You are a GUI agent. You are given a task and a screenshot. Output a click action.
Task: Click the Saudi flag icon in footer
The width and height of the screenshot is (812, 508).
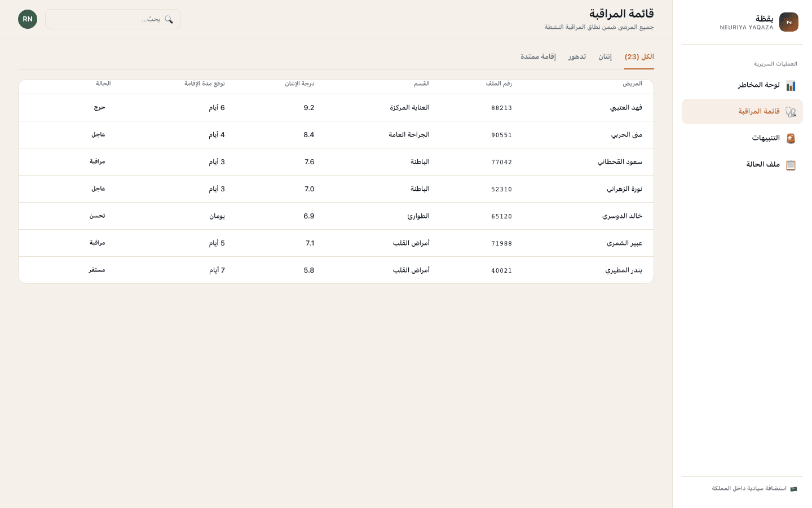[x=793, y=489]
